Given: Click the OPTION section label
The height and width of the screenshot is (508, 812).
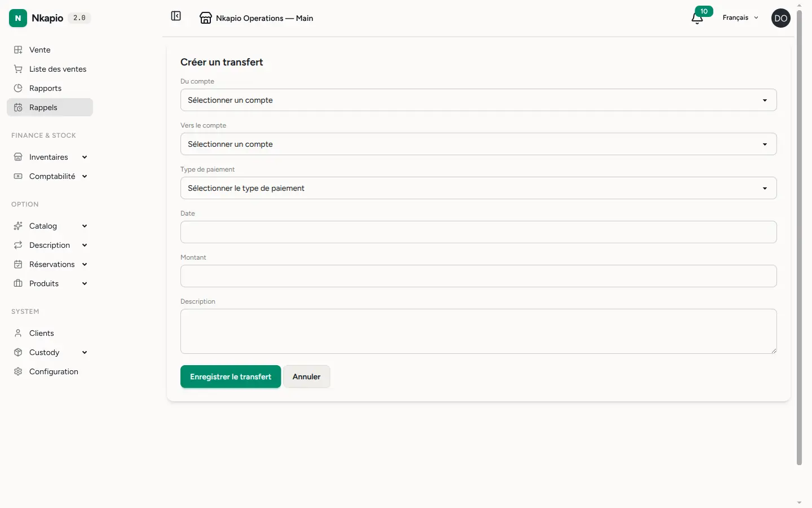Looking at the screenshot, I should [25, 204].
